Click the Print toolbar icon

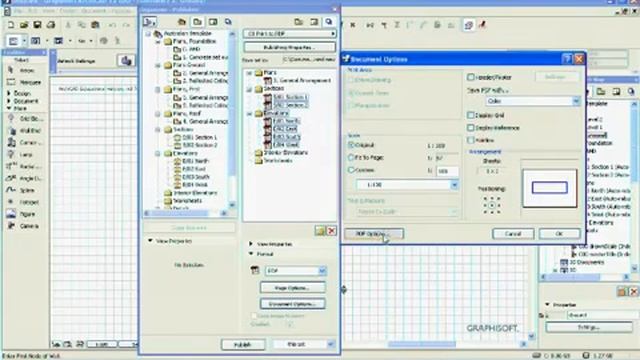coord(51,25)
